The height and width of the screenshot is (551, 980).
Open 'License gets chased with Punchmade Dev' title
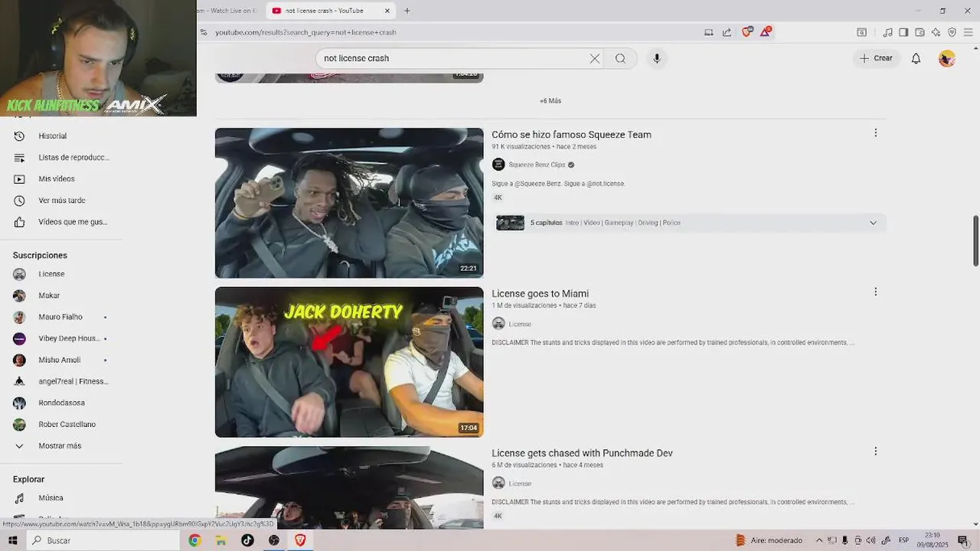tap(582, 453)
